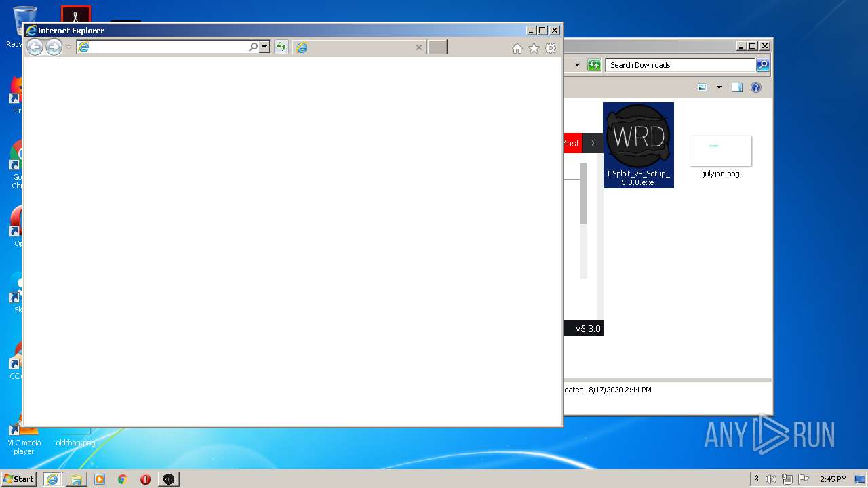Image resolution: width=868 pixels, height=488 pixels.
Task: Open the Action Center flag icon
Action: point(804,479)
